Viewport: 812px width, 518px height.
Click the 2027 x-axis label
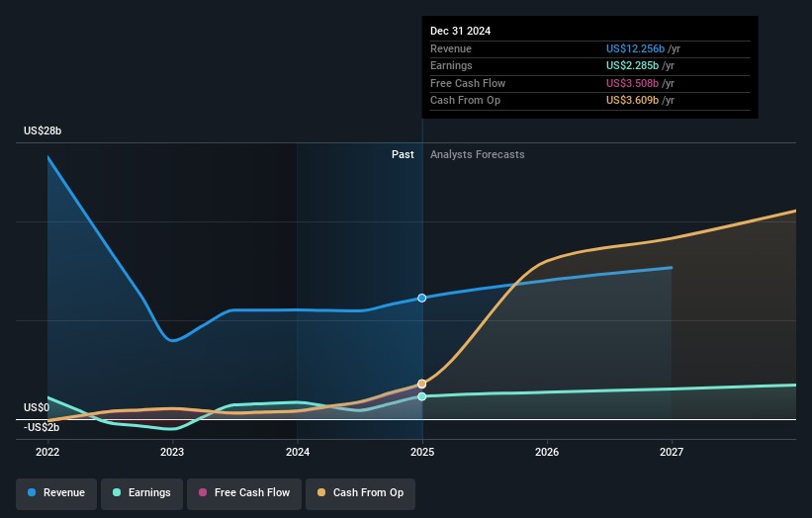(x=672, y=453)
